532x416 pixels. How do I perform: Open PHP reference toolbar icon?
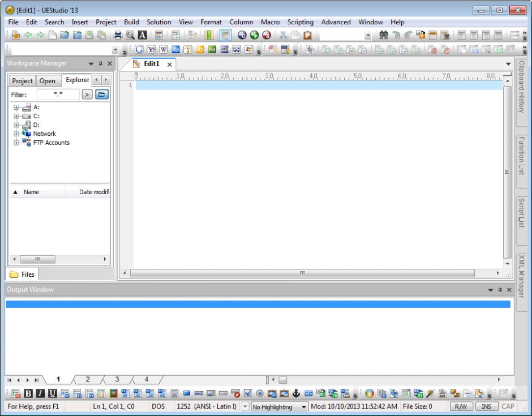[224, 50]
